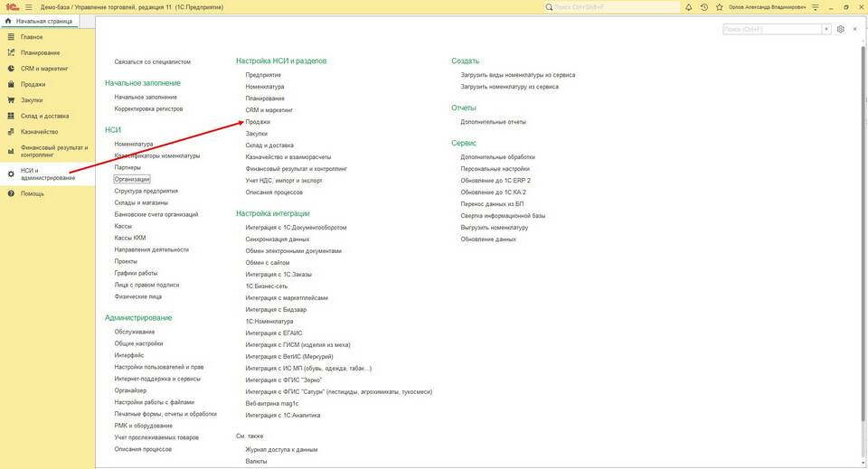Open the Организации link
This screenshot has height=469, width=868.
click(132, 179)
